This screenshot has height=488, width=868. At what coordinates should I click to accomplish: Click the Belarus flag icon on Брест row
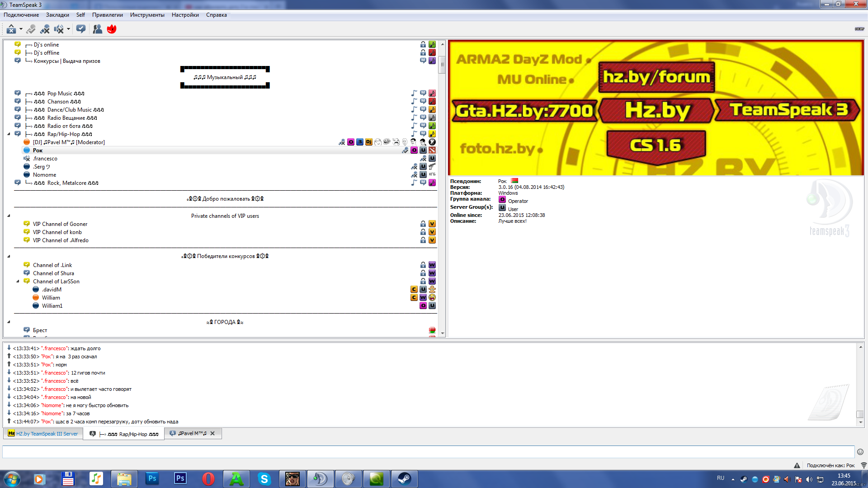[432, 330]
